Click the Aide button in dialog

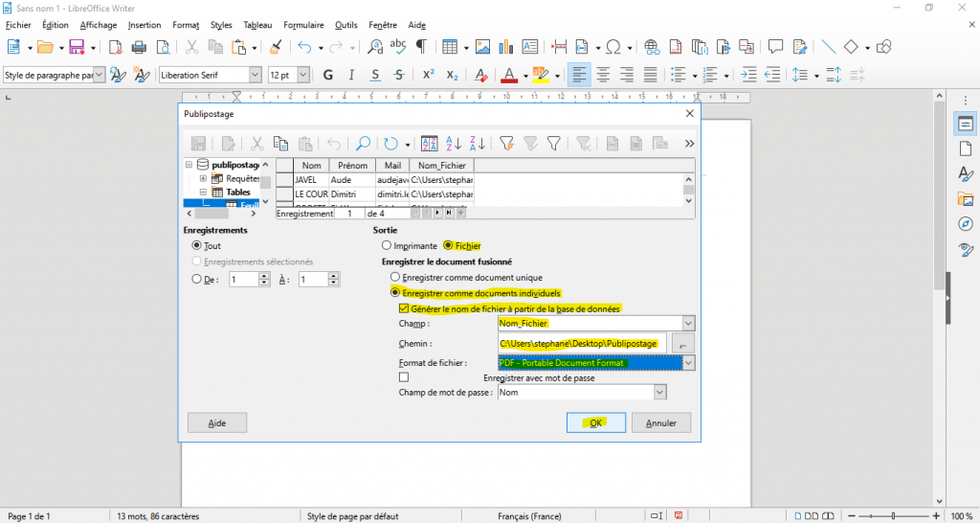[x=217, y=423]
